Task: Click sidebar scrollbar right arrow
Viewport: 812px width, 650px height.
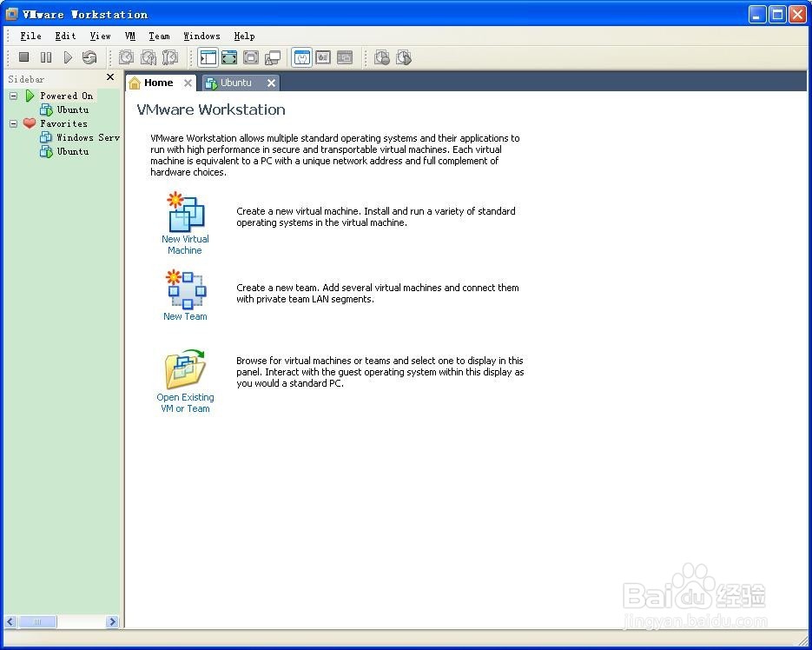Action: [112, 621]
